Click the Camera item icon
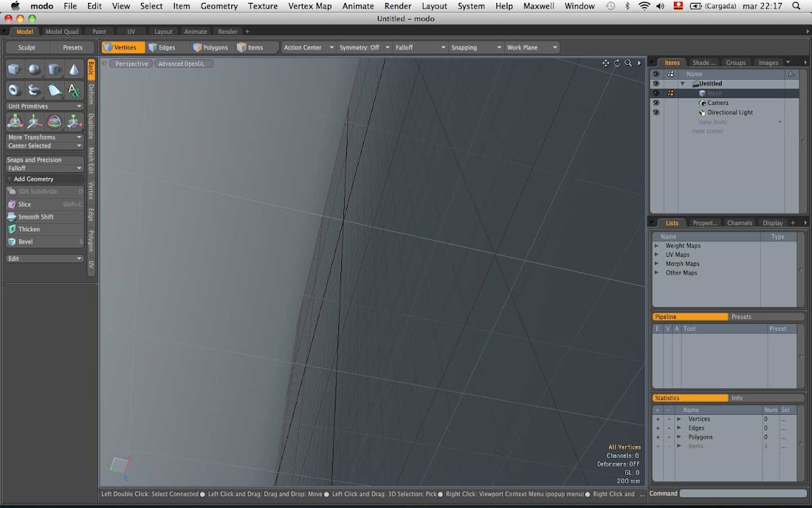 [x=702, y=102]
